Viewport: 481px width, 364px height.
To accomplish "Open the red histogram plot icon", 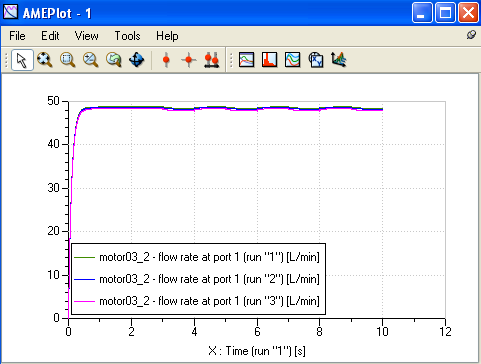I will pyautogui.click(x=269, y=60).
